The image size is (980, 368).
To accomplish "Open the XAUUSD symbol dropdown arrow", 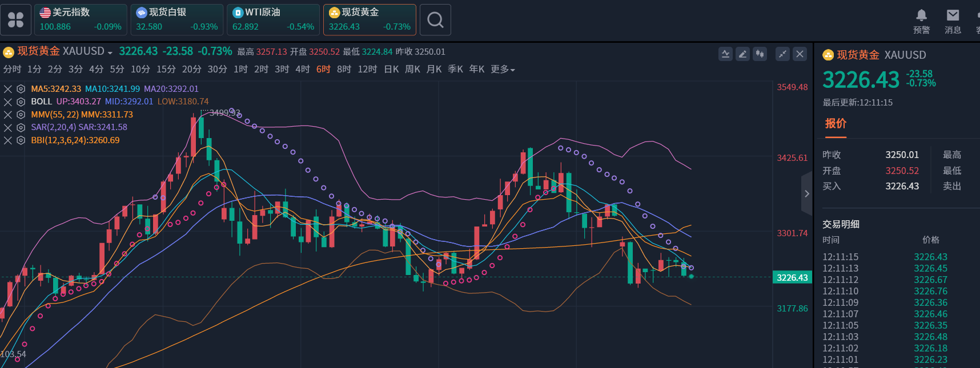I will click(110, 52).
